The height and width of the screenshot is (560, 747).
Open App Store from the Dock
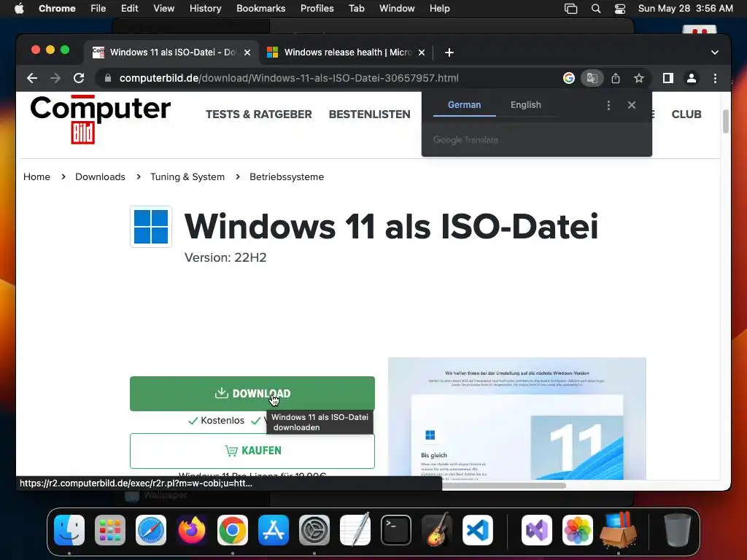click(274, 530)
